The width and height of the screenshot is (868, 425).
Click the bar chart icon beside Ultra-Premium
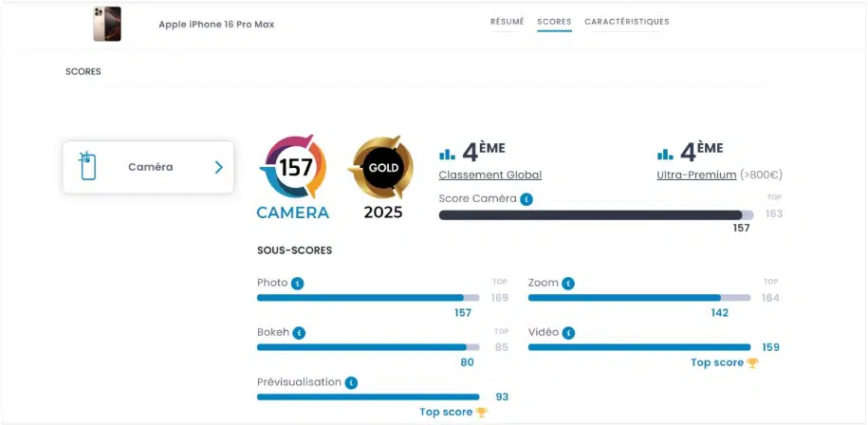[x=665, y=155]
